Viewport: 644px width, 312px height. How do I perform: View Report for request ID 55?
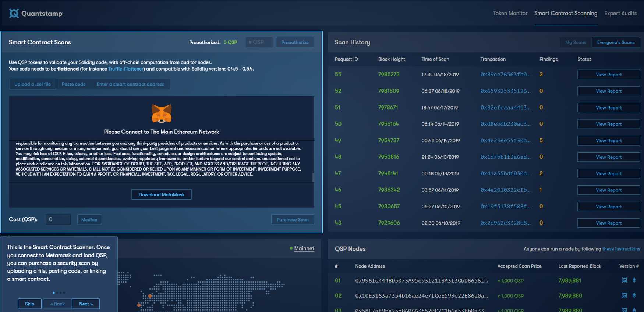point(609,75)
